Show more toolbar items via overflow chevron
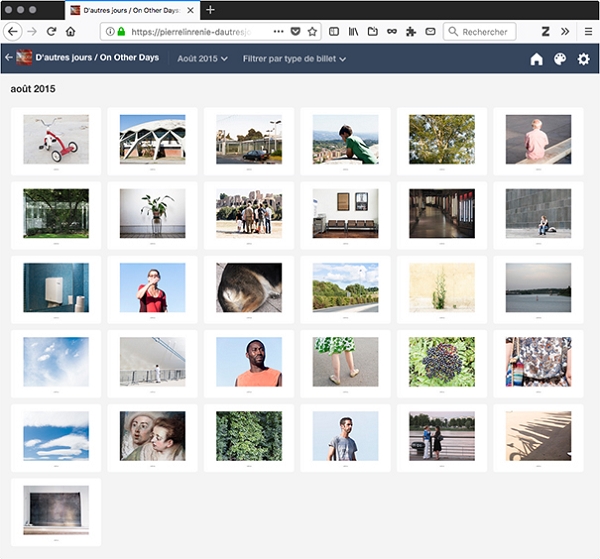The image size is (600, 559). point(565,32)
